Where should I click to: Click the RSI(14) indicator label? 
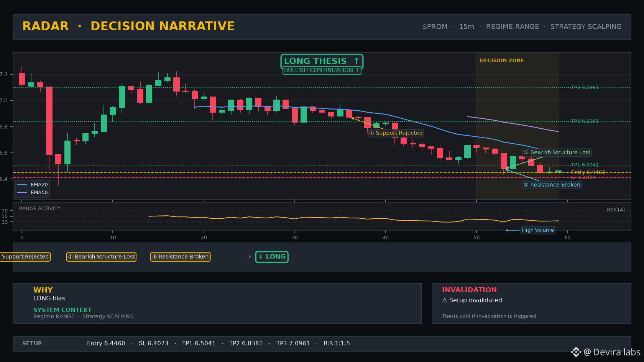[616, 210]
